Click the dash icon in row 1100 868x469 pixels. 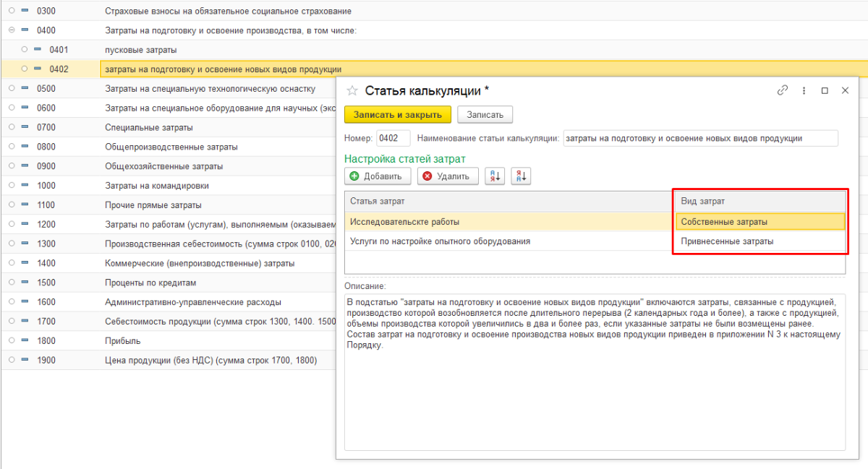25,205
